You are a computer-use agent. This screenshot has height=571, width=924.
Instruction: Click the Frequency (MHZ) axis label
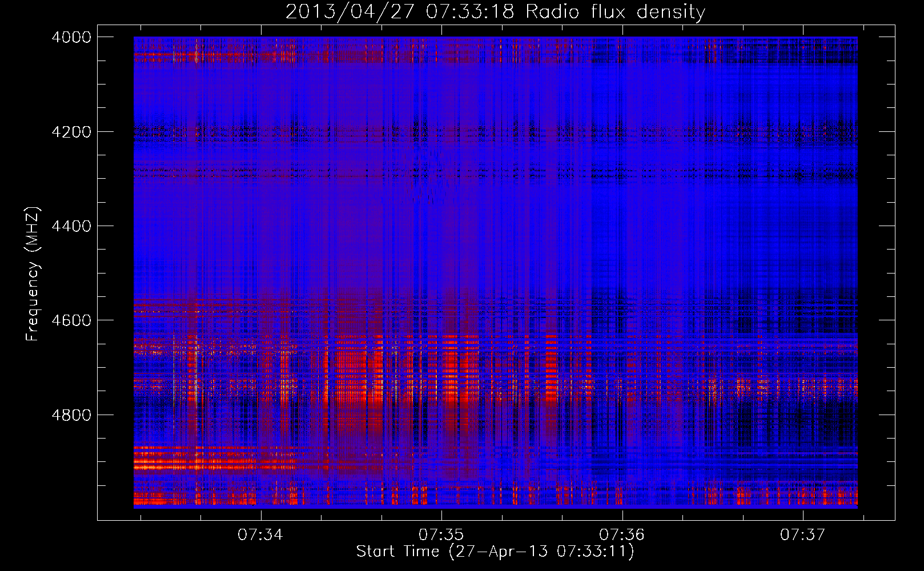tap(33, 274)
